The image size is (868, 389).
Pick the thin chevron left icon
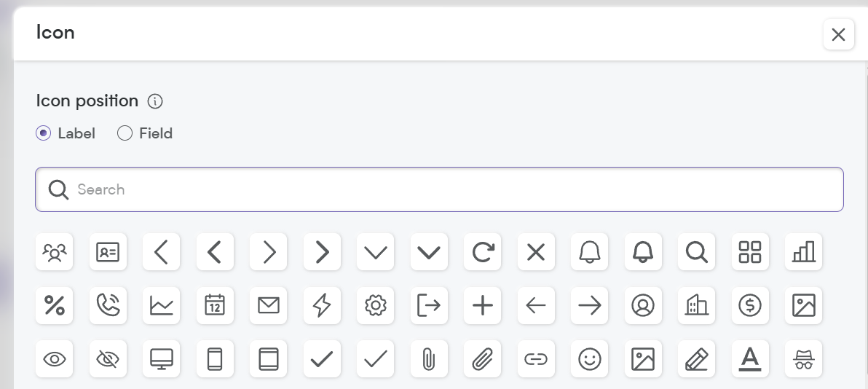coord(161,252)
